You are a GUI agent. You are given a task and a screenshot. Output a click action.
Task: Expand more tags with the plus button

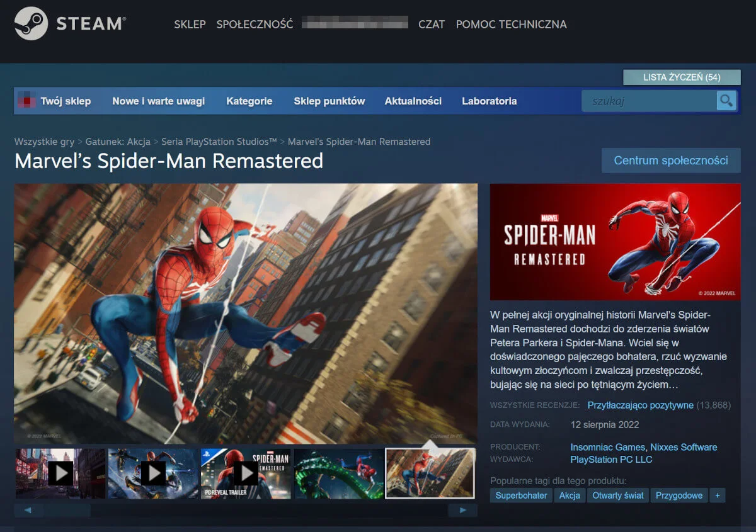coord(718,495)
